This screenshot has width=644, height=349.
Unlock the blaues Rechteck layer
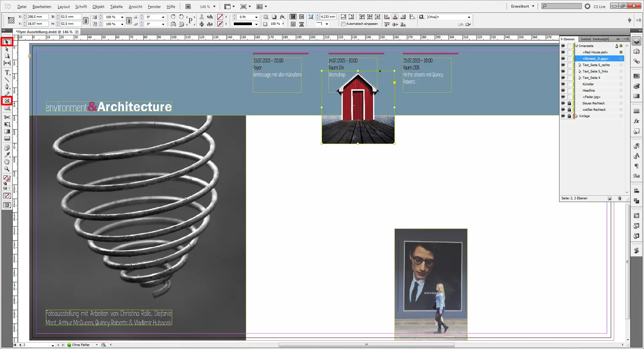point(569,103)
